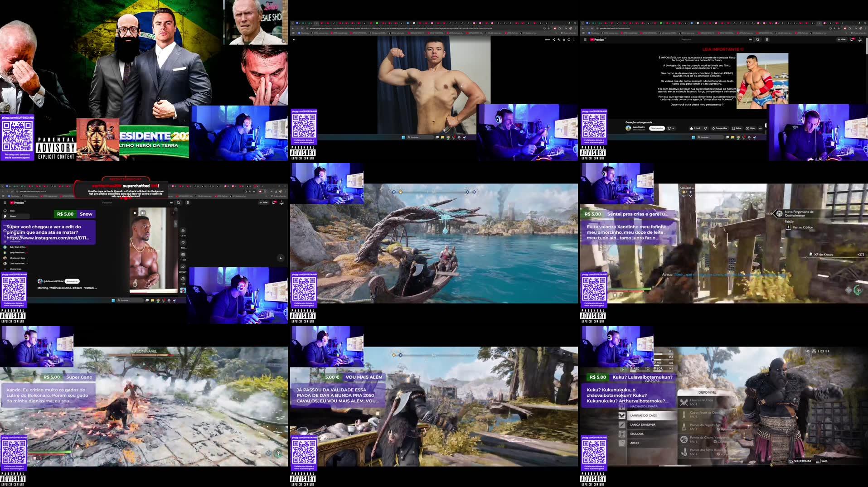The height and width of the screenshot is (487, 868).
Task: Toggle the notification bell beside Seja membro
Action: 669,128
